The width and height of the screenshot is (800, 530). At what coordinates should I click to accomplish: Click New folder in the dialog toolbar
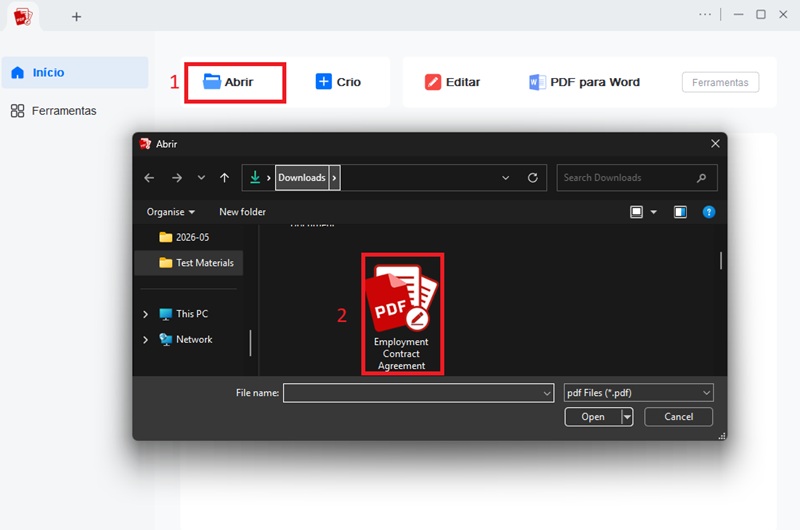[242, 212]
